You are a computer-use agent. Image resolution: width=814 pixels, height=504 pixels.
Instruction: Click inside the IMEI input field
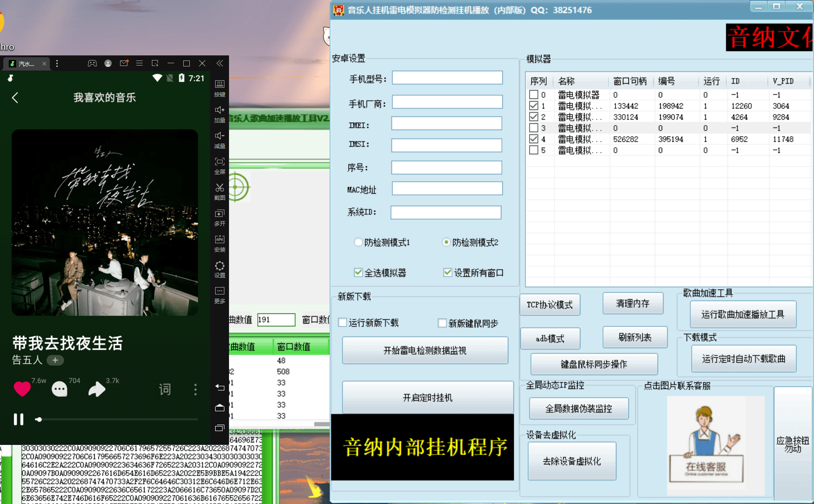[x=446, y=123]
